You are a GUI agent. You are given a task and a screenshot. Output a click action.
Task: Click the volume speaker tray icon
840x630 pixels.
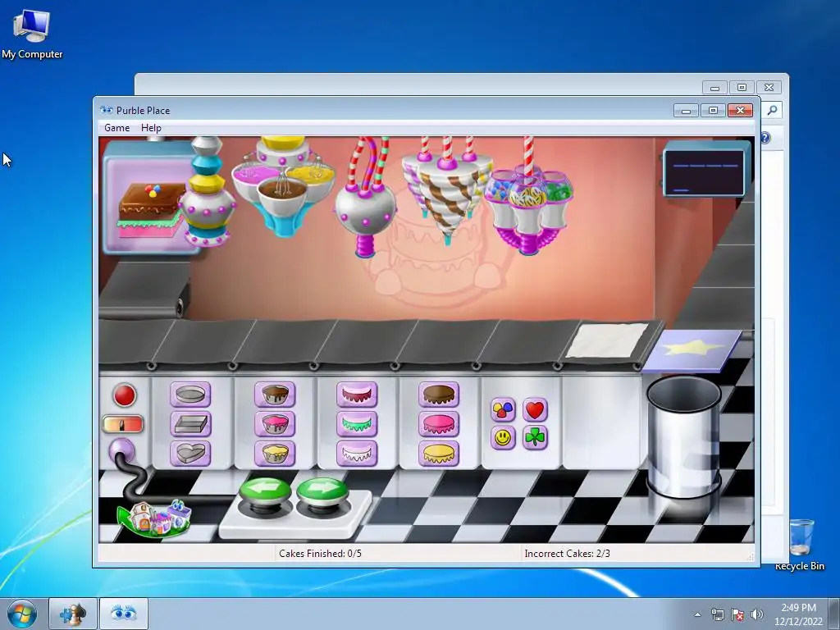click(757, 614)
